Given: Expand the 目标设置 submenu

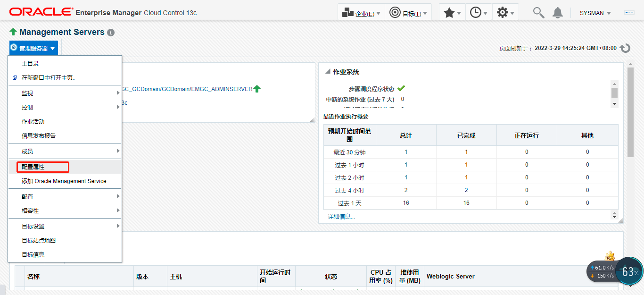Looking at the screenshot, I should tap(65, 227).
